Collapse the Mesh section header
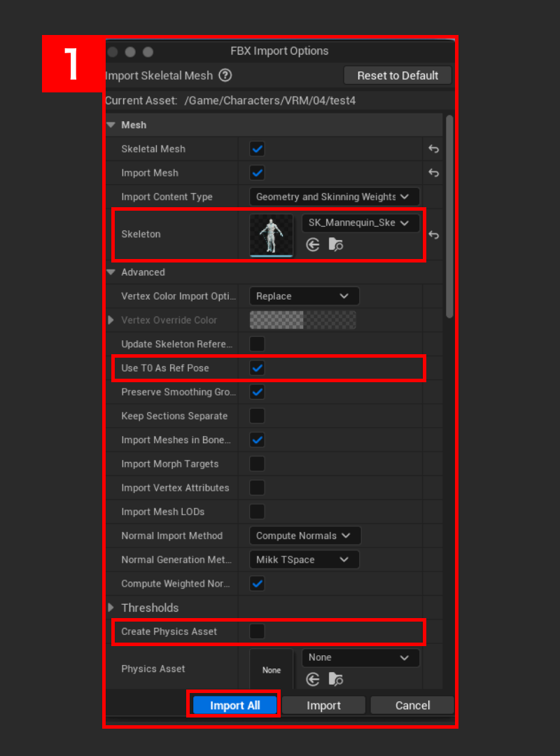The width and height of the screenshot is (560, 756). [111, 125]
